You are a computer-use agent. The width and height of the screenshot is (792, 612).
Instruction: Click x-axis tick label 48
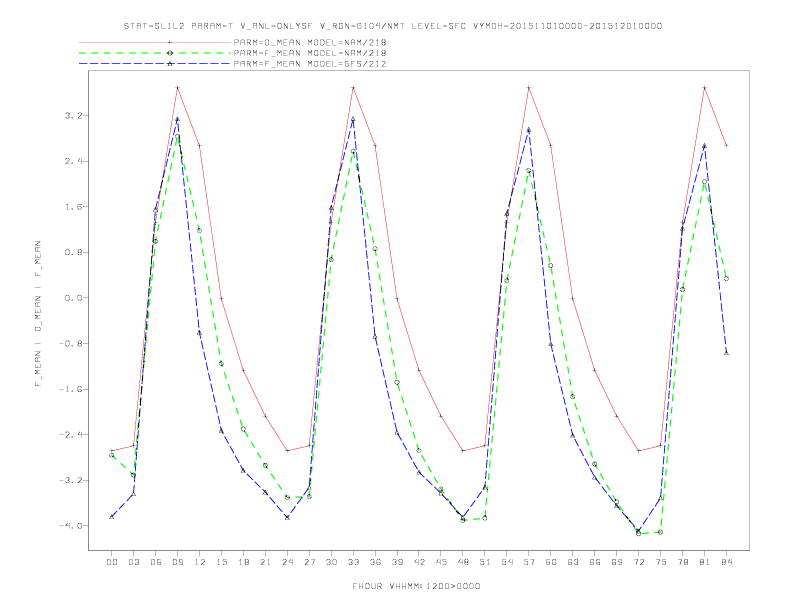[x=463, y=562]
